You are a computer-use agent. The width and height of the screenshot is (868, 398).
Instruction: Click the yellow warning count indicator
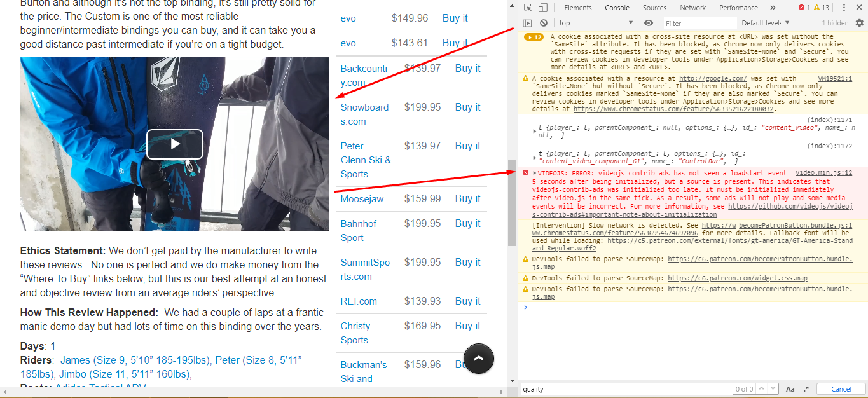click(x=822, y=8)
